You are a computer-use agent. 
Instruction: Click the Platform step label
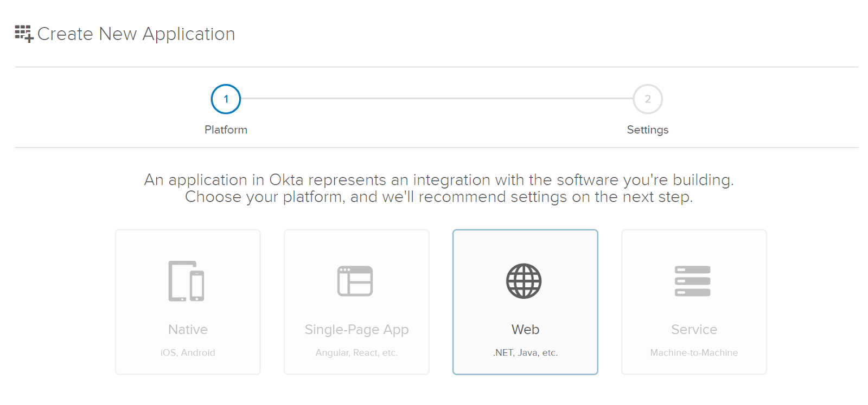[x=226, y=130]
